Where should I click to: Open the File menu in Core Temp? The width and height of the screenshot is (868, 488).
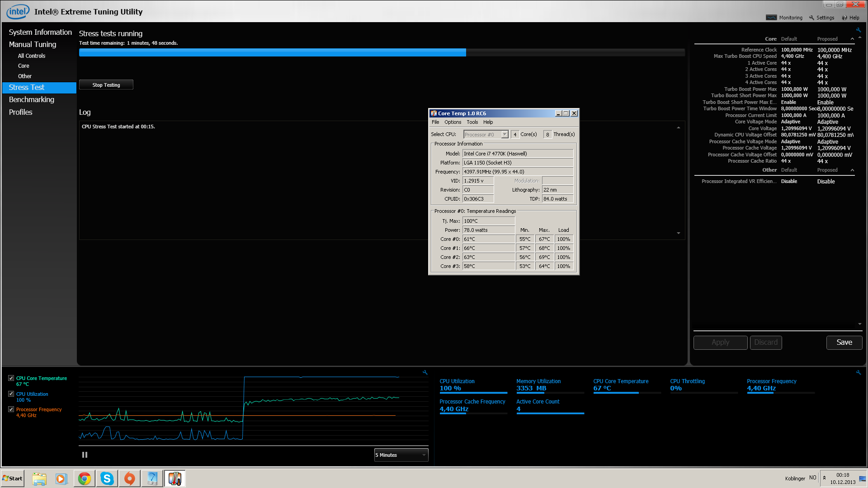click(x=435, y=122)
